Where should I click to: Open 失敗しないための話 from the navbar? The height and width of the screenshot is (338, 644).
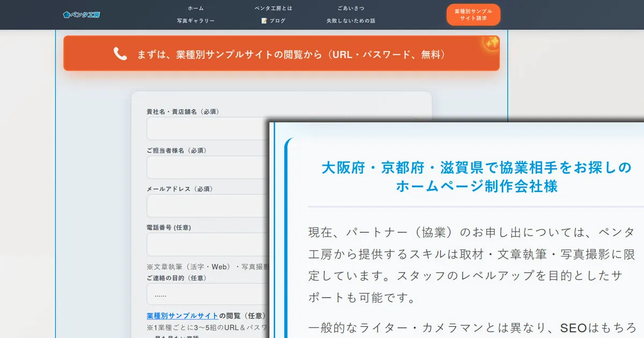pos(352,20)
